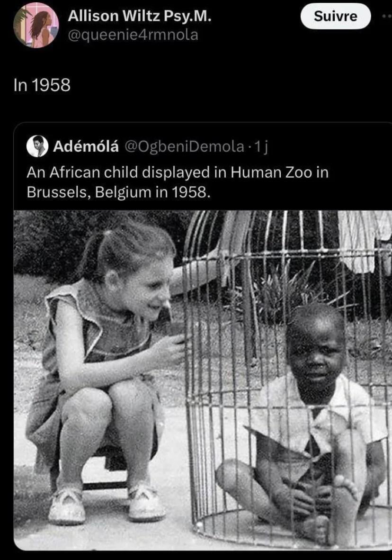Open Allison Wiltz's profile avatar

[x=36, y=25]
